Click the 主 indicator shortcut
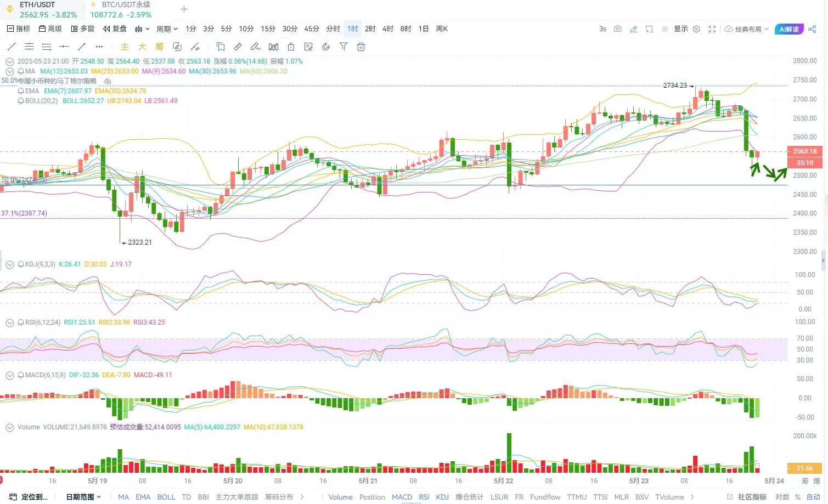 tap(125, 47)
